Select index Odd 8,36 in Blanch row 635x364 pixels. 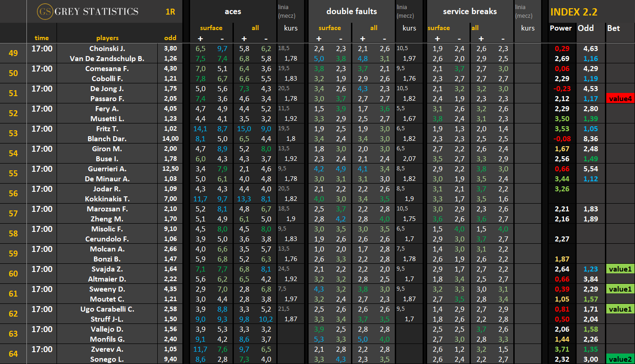click(x=590, y=138)
